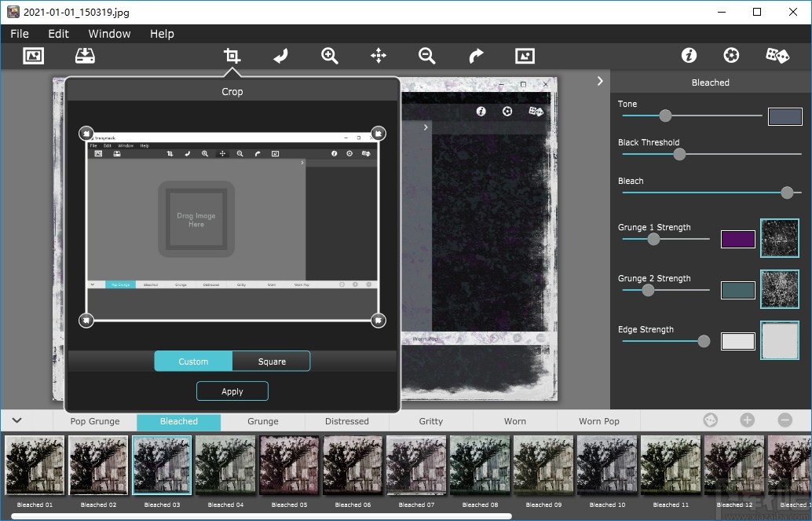Viewport: 812px width, 521px height.
Task: Click the undo arrow icon
Action: pos(280,56)
